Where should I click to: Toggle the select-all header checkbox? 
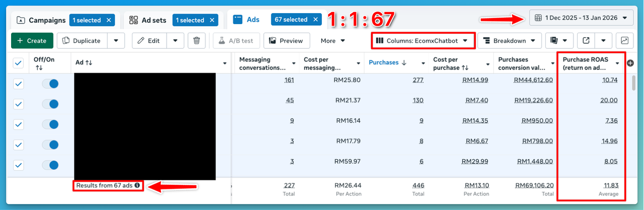click(x=18, y=63)
